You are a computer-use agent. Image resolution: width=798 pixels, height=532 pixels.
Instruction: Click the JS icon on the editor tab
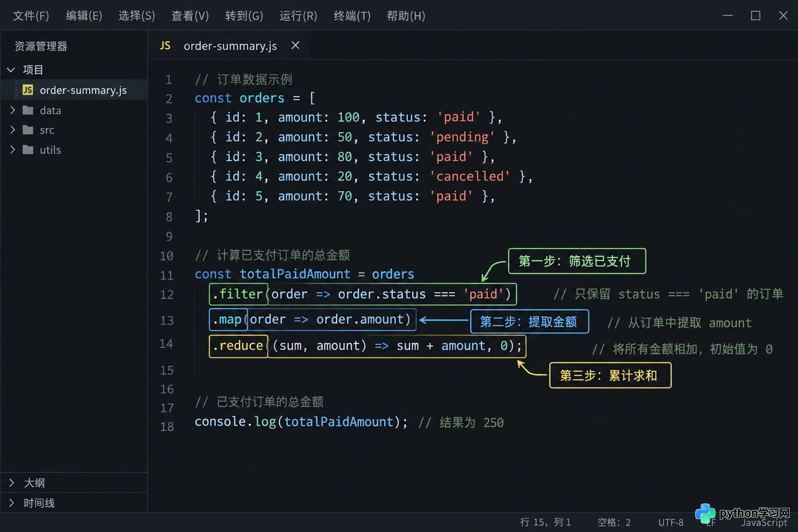[165, 45]
